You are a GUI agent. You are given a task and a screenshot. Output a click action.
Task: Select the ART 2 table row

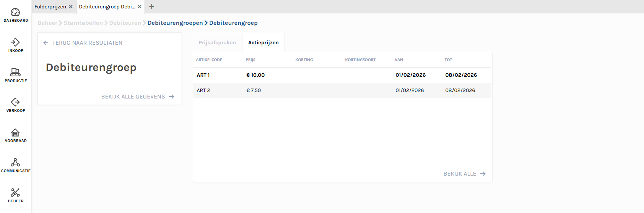click(342, 90)
